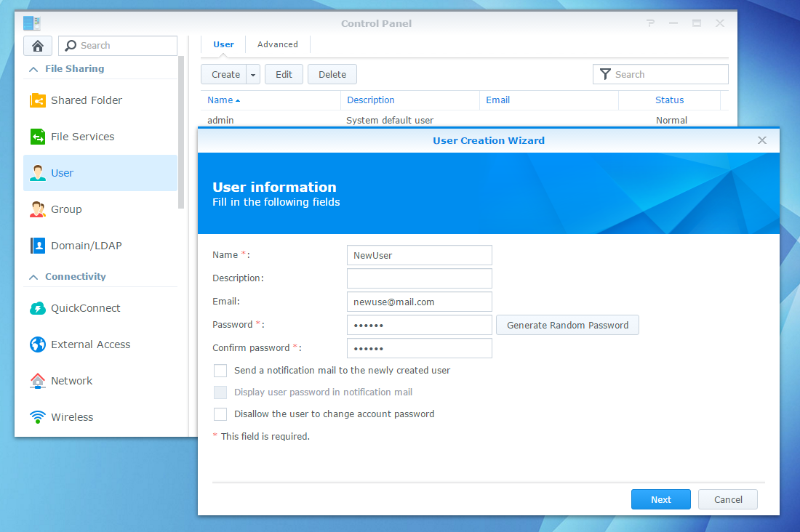Select the User tab

point(223,44)
